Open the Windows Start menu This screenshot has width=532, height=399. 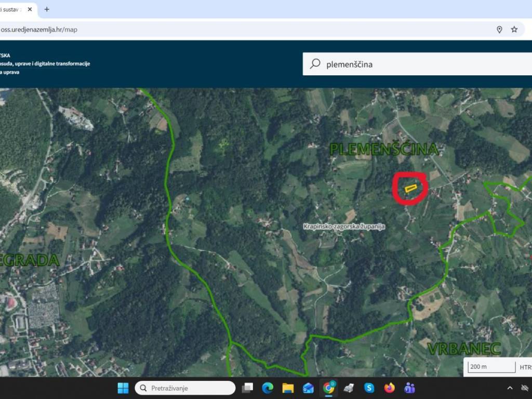(x=123, y=388)
